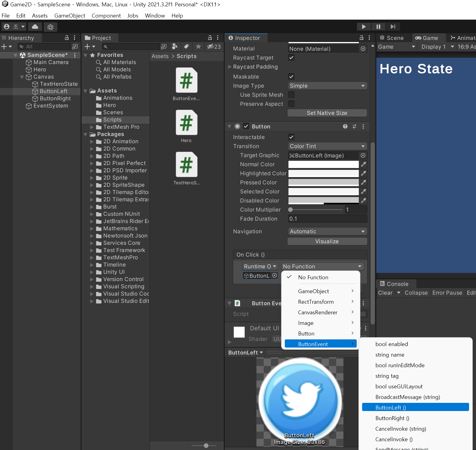Screen dimensions: 476x450
Task: Click the Fade Duration input field
Action: (x=327, y=219)
